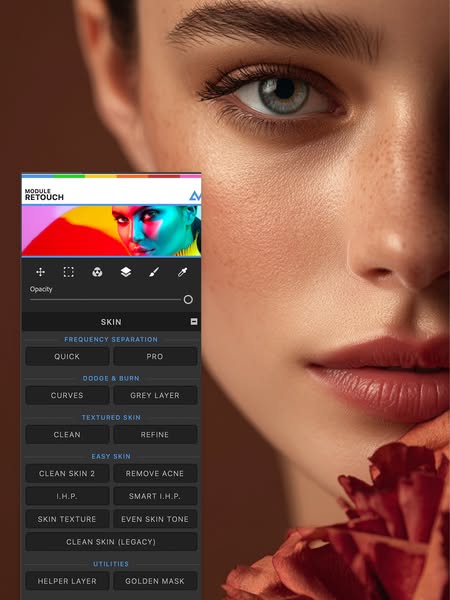Click the Textured Skin heading text

coord(111,417)
